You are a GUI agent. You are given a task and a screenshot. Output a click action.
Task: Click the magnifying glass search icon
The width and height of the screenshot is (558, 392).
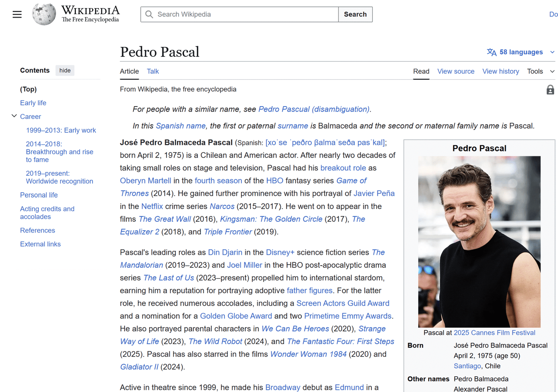[x=149, y=14]
